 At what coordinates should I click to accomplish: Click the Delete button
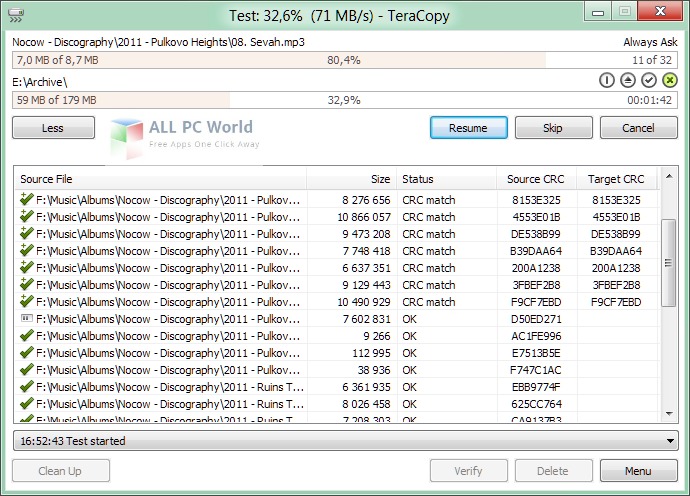[x=554, y=471]
